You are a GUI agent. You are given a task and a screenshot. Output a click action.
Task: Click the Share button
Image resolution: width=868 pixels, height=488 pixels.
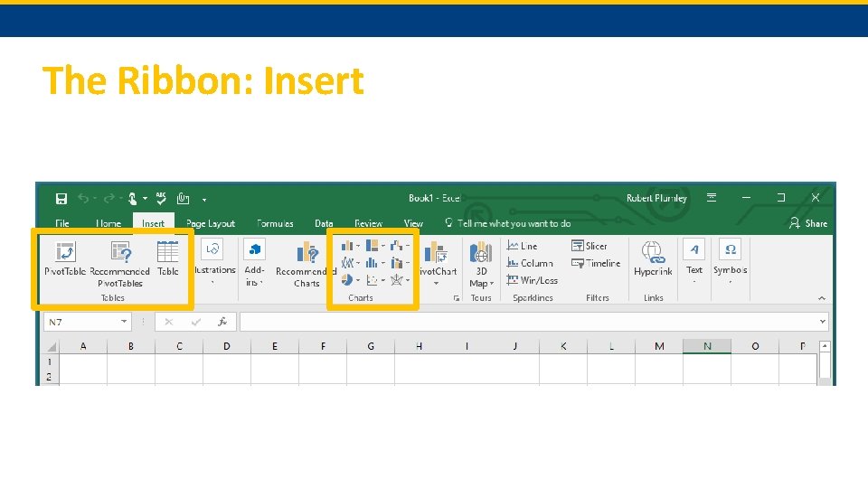(808, 223)
